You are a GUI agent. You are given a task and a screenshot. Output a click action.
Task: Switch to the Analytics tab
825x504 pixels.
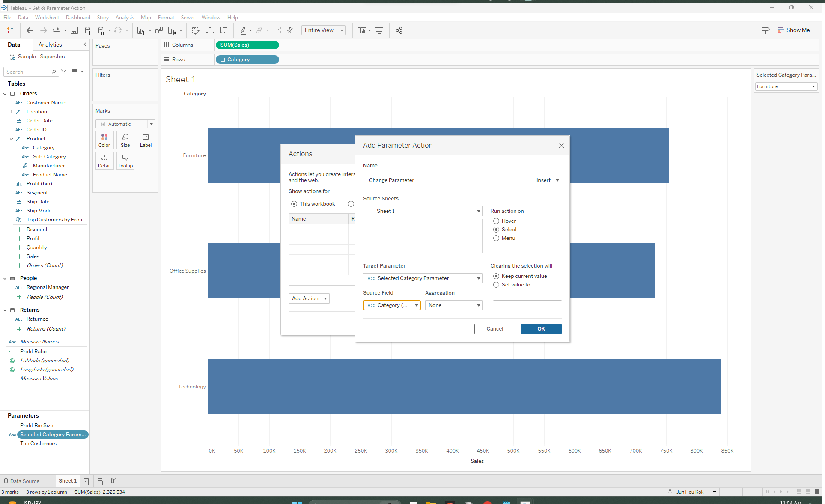coord(50,45)
